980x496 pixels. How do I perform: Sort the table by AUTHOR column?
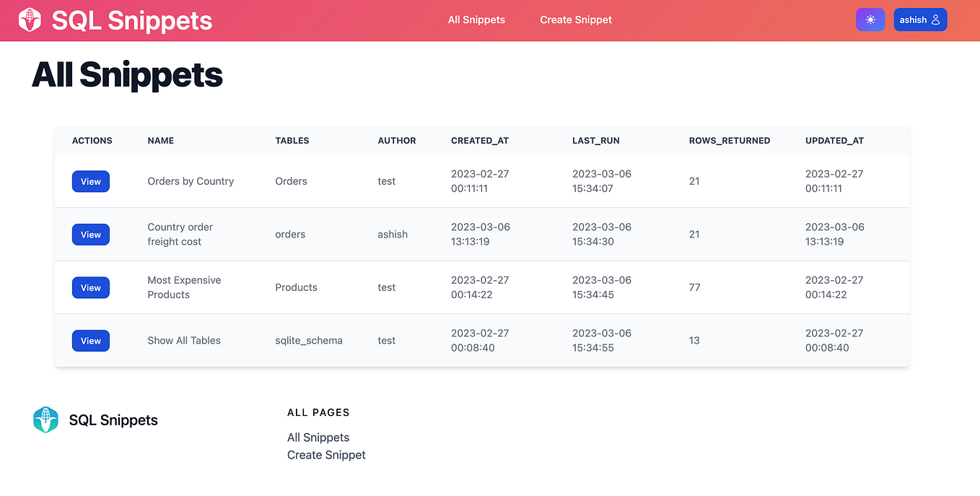point(397,140)
